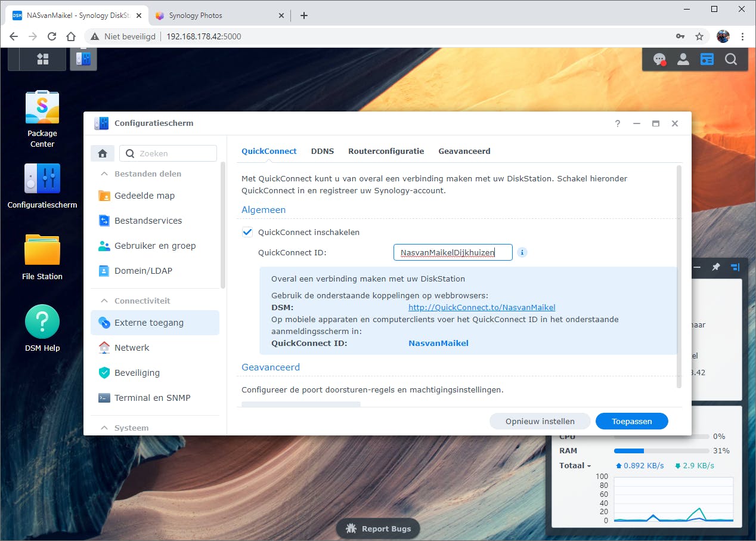The image size is (756, 541).
Task: Click Opnieuw instellen button
Action: coord(540,421)
